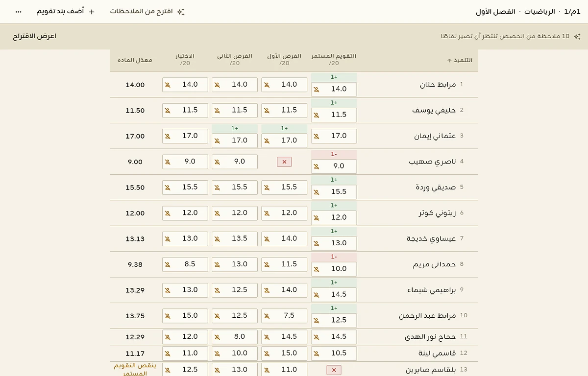This screenshot has width=588, height=376.
Task: Click the اقترح من الملاحظات button
Action: pos(147,11)
